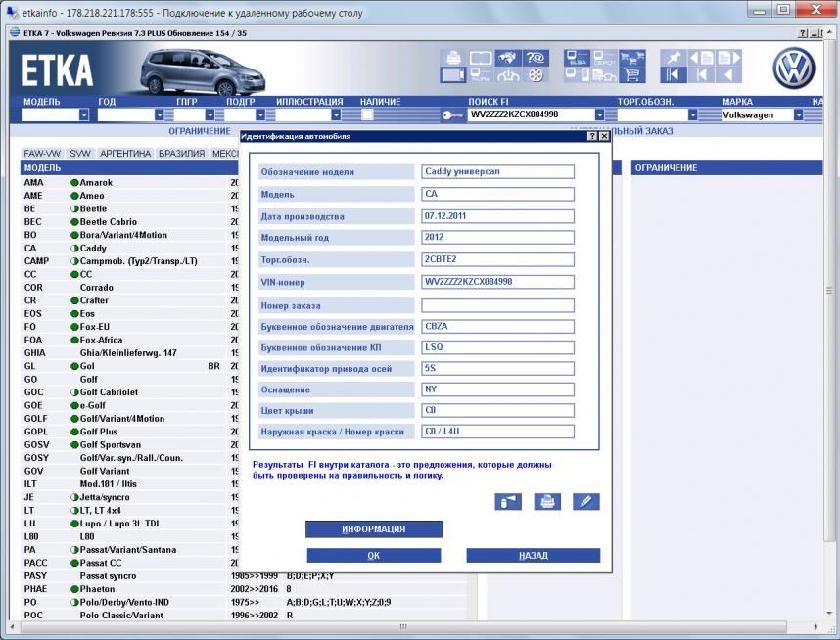840x640 pixels.
Task: Click the single left arrow back icon
Action: pos(728,75)
